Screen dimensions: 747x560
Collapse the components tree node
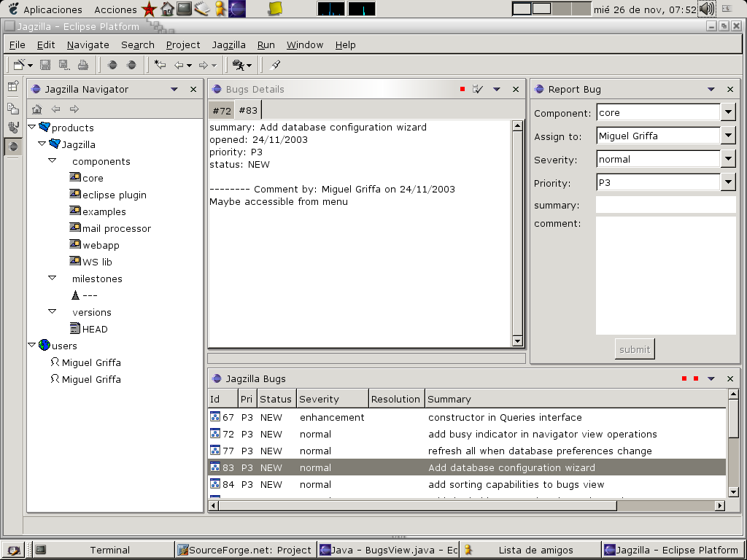pyautogui.click(x=53, y=160)
